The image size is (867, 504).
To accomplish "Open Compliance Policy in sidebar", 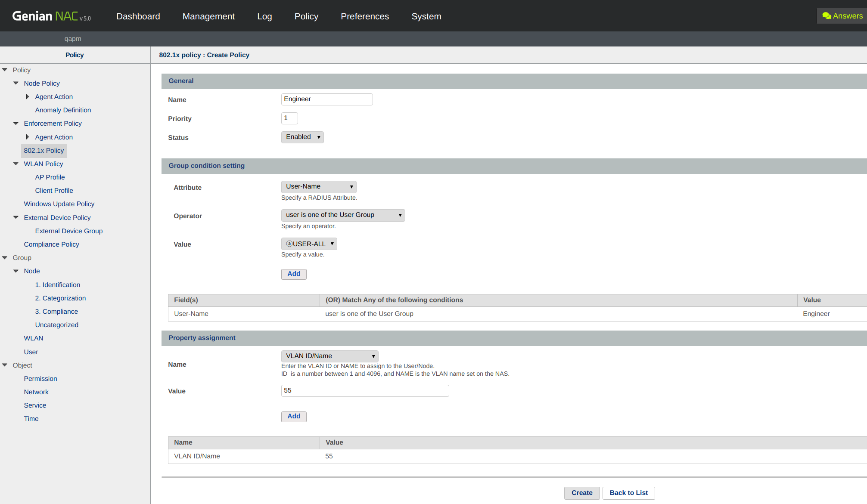I will click(51, 244).
